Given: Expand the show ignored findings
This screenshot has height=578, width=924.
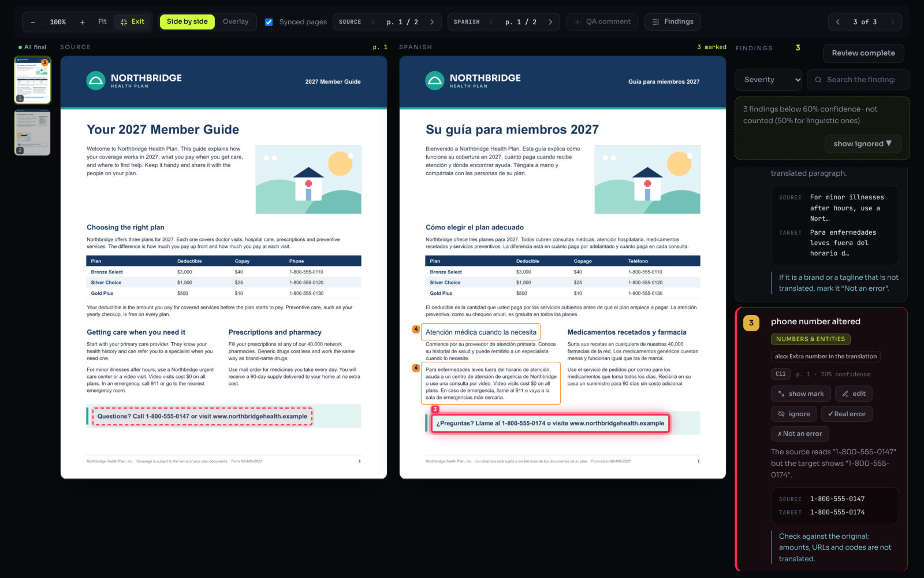Looking at the screenshot, I should click(x=863, y=144).
